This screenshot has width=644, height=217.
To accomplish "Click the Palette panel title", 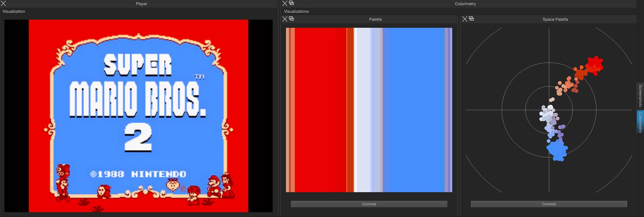I will [375, 19].
